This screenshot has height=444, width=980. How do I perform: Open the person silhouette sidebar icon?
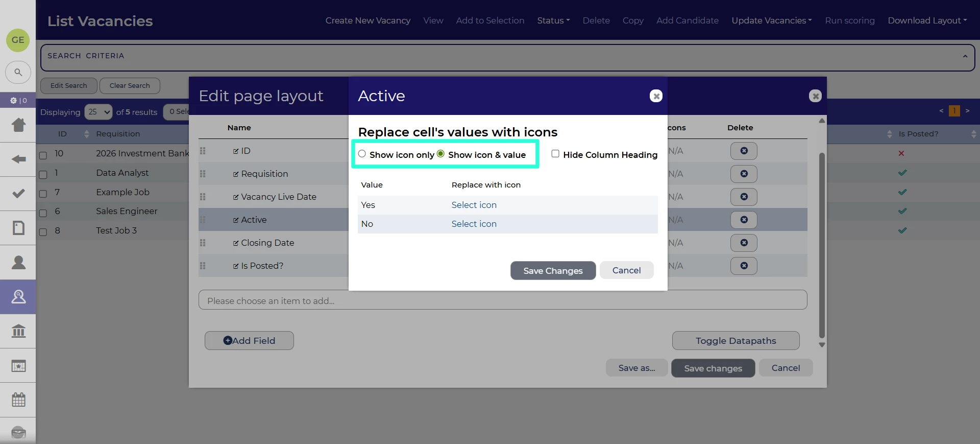(18, 262)
